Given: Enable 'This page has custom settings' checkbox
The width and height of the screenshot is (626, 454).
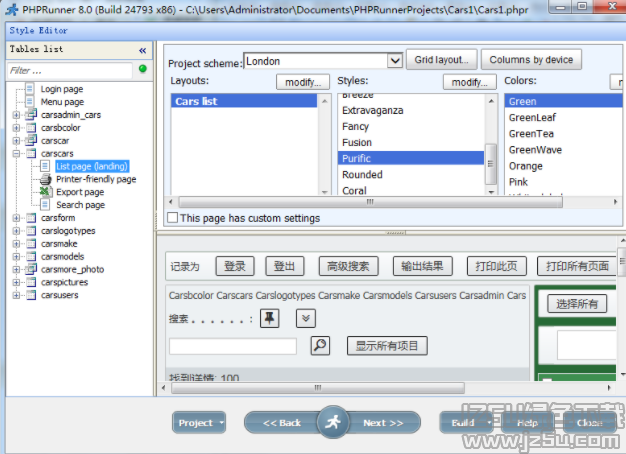Looking at the screenshot, I should 173,218.
